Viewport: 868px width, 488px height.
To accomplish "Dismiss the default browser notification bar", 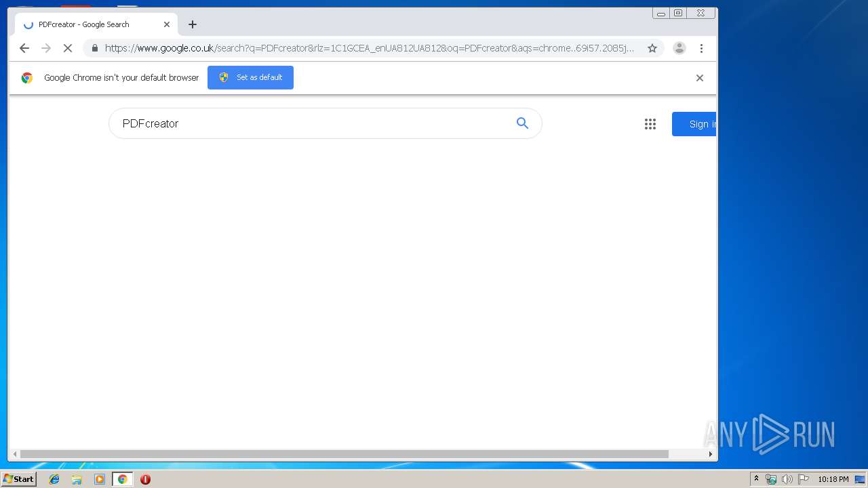I will [700, 78].
